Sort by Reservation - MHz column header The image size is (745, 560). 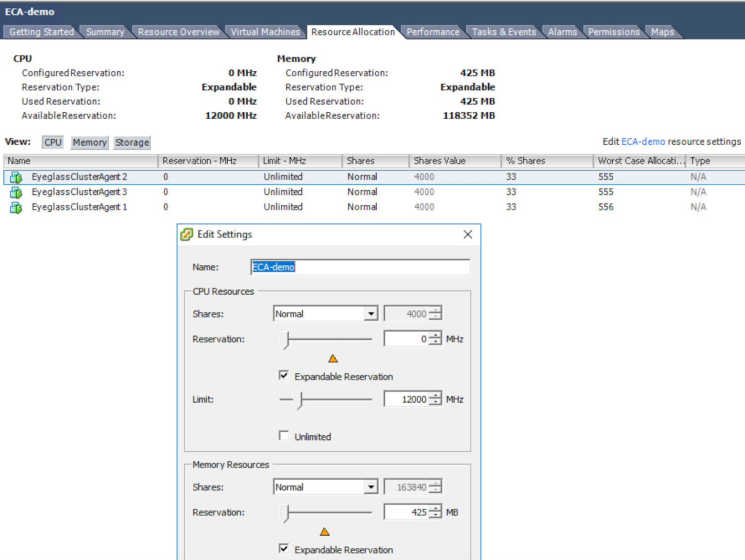click(x=208, y=161)
